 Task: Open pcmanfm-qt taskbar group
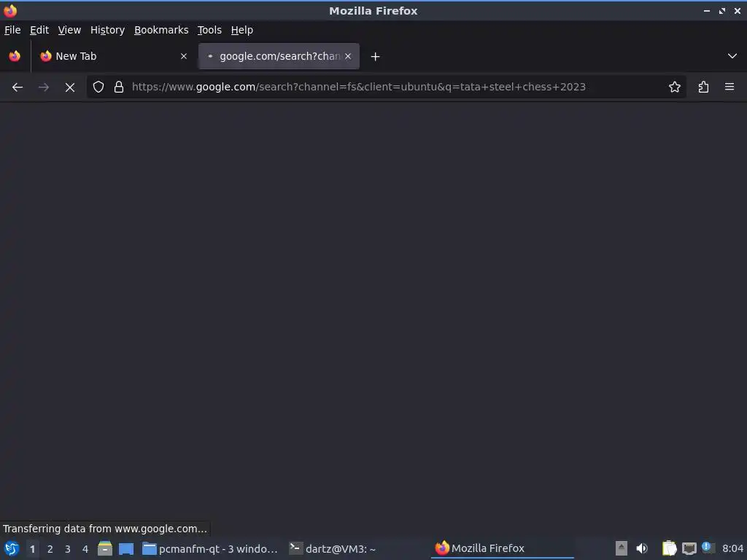(x=210, y=549)
